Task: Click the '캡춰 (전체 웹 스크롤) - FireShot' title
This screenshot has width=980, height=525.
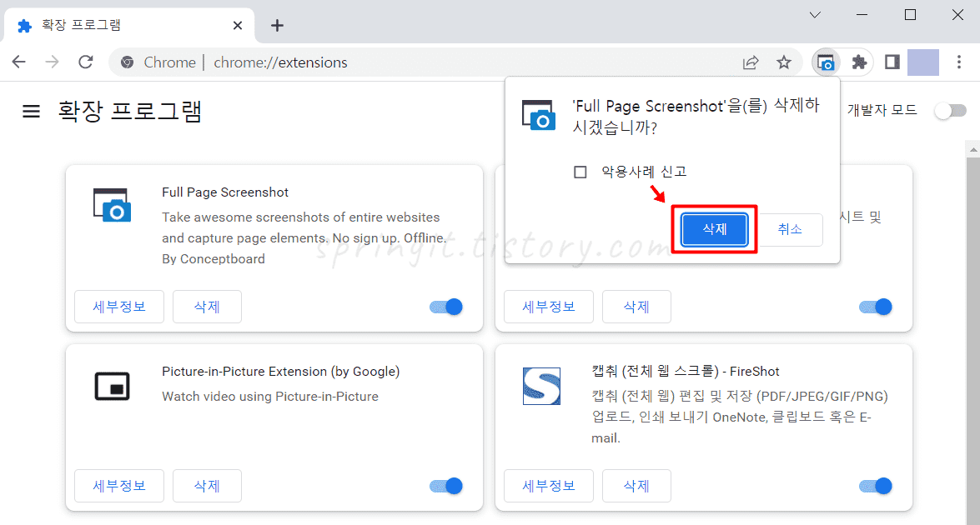Action: click(x=686, y=372)
